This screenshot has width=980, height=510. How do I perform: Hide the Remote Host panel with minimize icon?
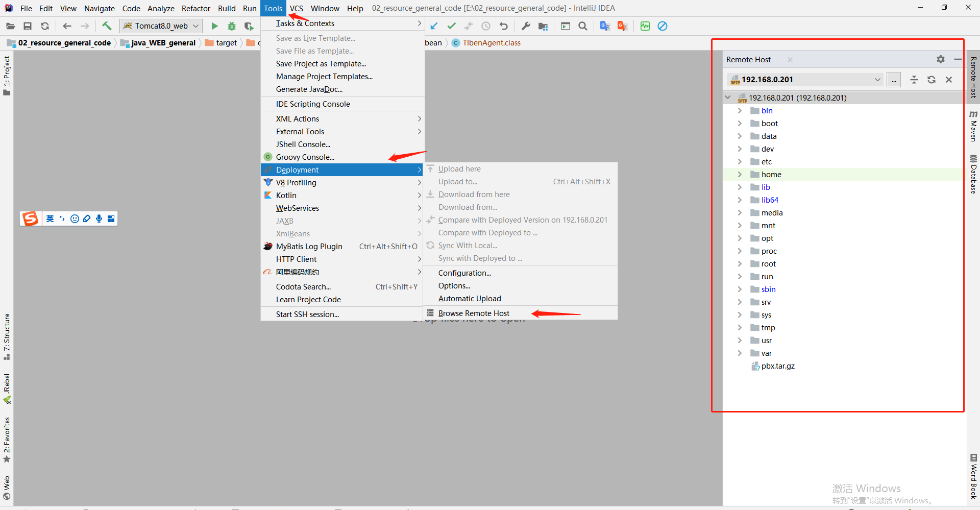[958, 59]
